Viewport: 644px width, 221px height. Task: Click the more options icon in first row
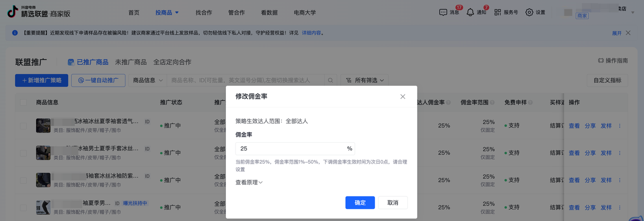click(619, 126)
